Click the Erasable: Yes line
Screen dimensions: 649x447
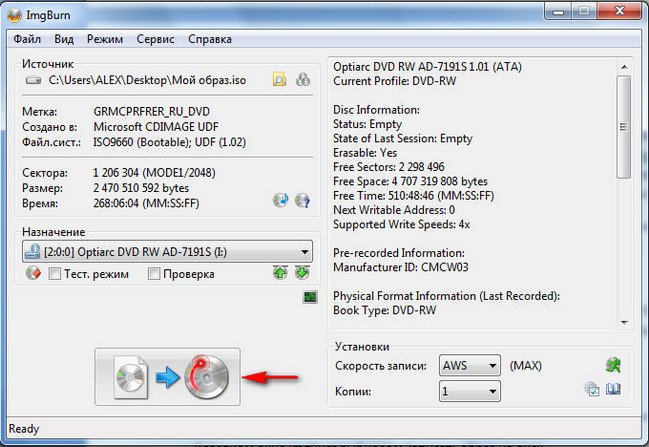pos(365,153)
